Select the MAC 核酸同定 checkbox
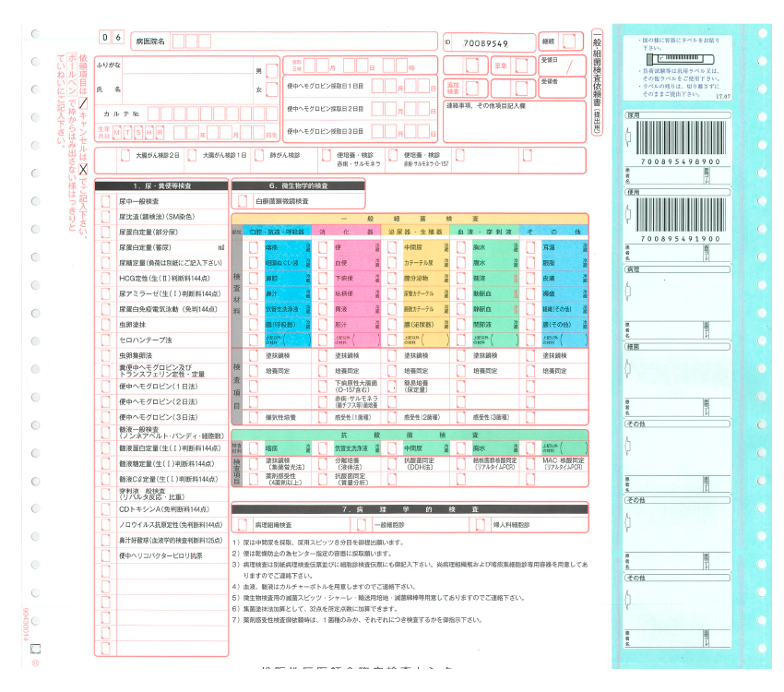Image resolution: width=784 pixels, height=692 pixels. 530,463
